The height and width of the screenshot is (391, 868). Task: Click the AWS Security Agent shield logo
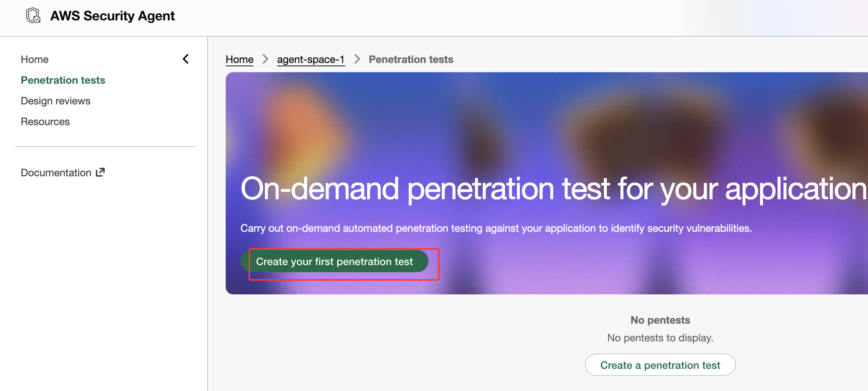click(33, 16)
